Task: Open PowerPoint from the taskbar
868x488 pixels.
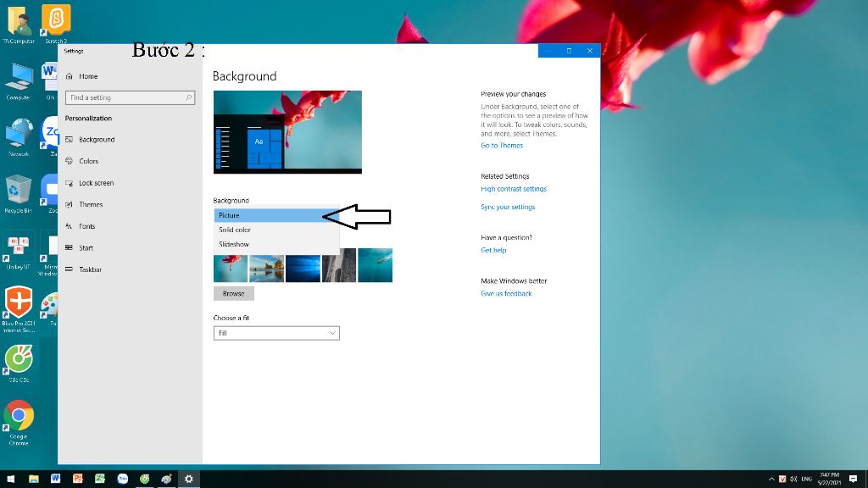Action: pyautogui.click(x=76, y=479)
